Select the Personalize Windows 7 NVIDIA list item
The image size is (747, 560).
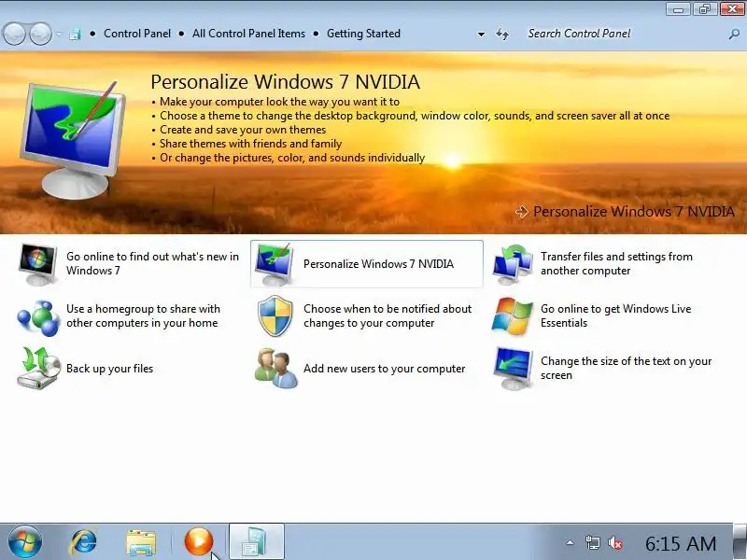[367, 264]
